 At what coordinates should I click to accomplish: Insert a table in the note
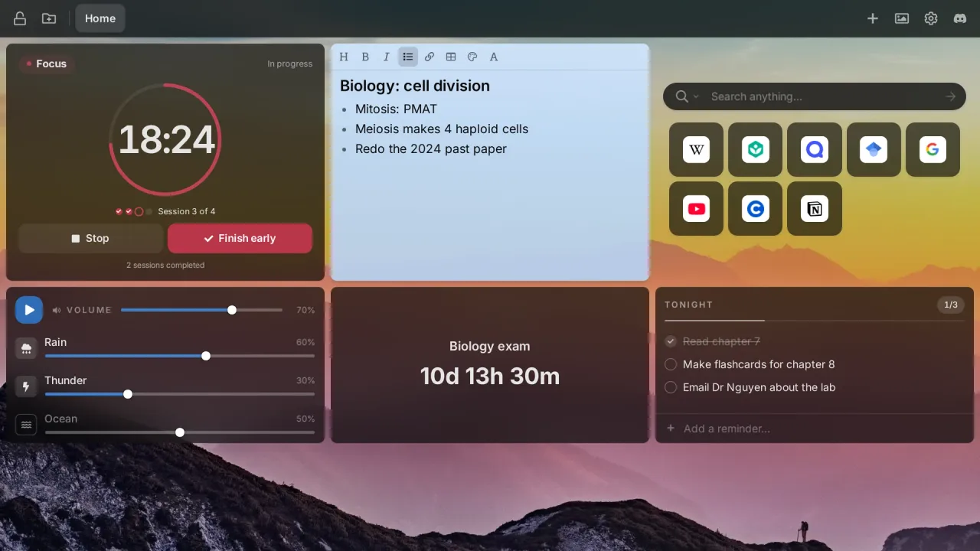pos(451,57)
